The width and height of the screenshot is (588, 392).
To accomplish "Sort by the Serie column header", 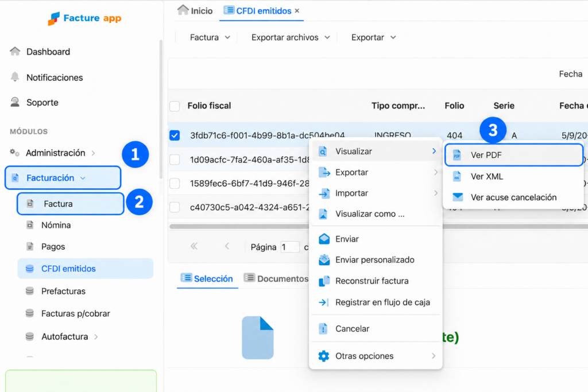I will pyautogui.click(x=504, y=106).
